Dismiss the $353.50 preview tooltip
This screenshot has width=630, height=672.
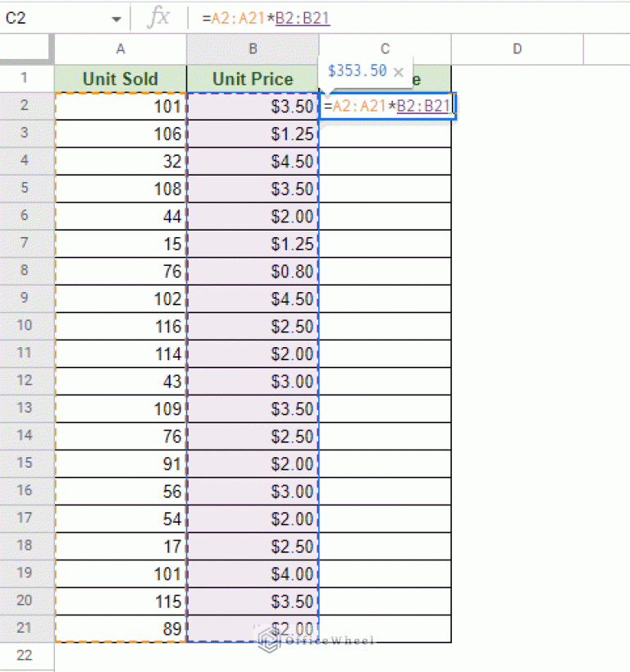399,71
